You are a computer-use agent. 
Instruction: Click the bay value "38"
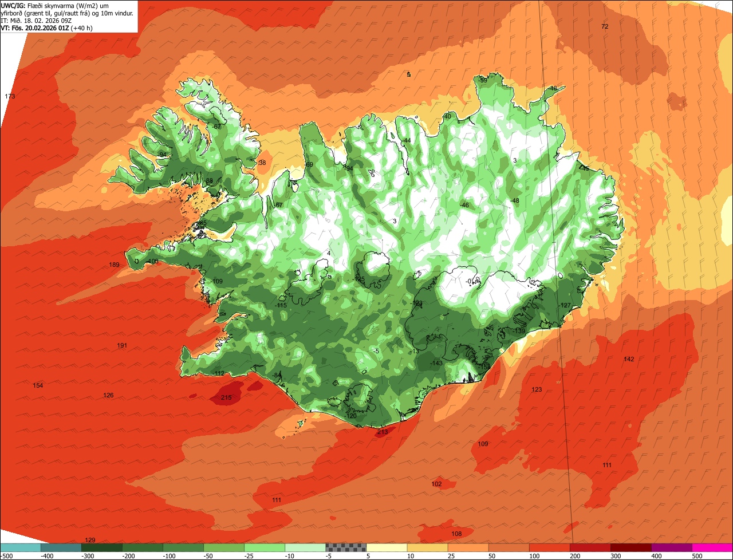tap(262, 163)
